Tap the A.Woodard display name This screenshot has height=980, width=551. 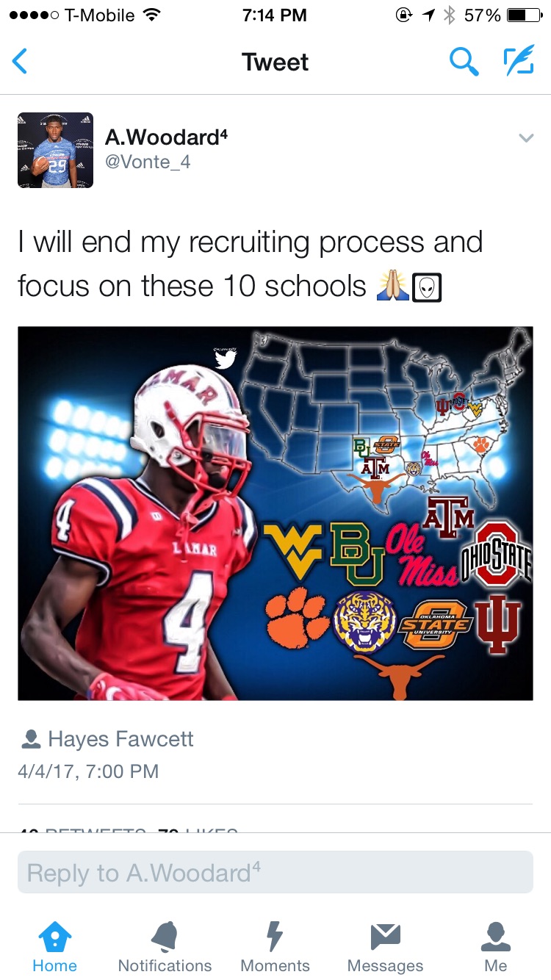[166, 137]
